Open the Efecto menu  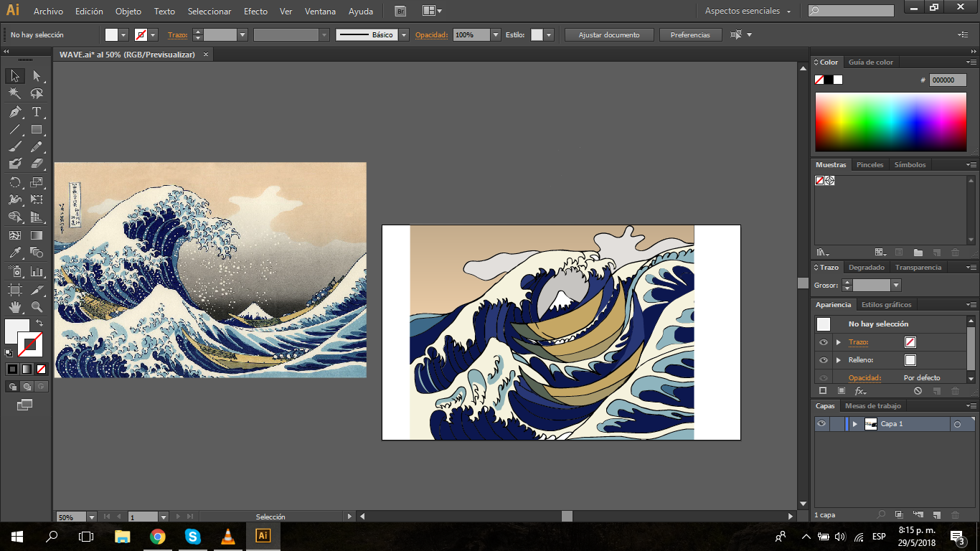pyautogui.click(x=255, y=11)
